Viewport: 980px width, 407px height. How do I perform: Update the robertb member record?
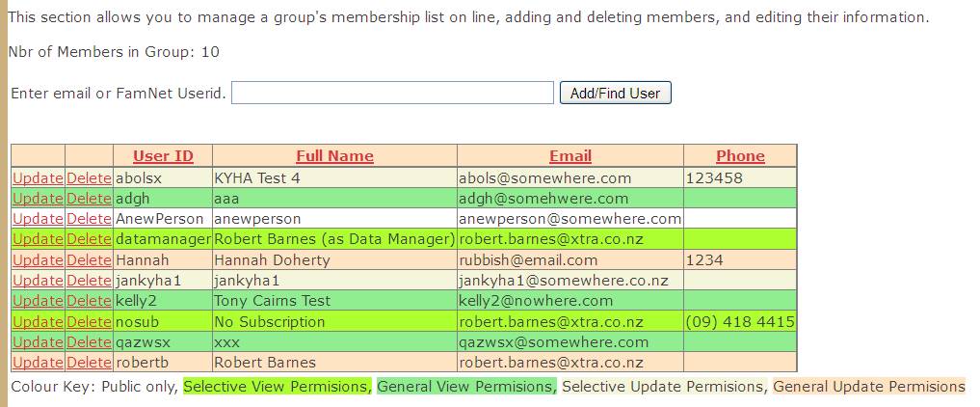tap(38, 363)
